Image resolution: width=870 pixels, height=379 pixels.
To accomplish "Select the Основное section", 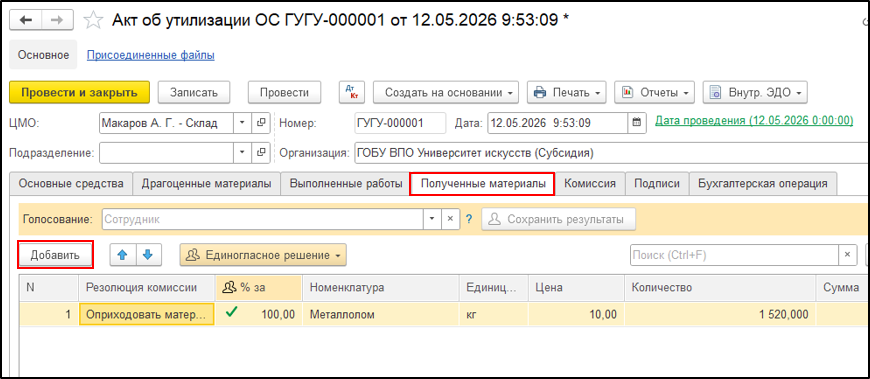I will tap(43, 55).
